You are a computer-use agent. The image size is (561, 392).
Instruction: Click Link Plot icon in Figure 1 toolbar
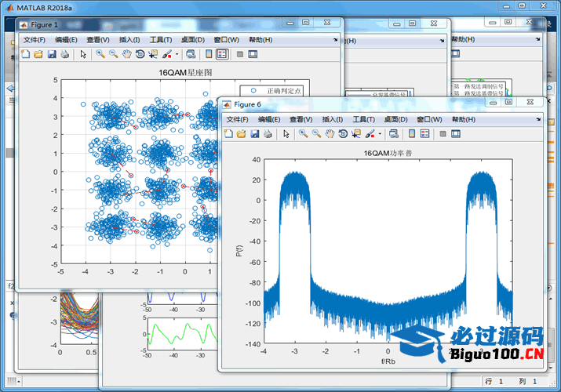pos(191,54)
